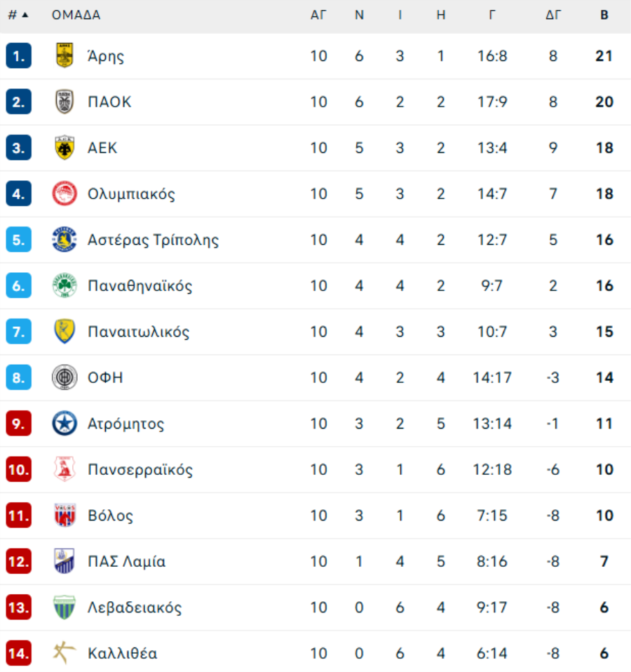The image size is (631, 672).
Task: Select the ΑΕΚ yellow eagle crest
Action: [65, 147]
